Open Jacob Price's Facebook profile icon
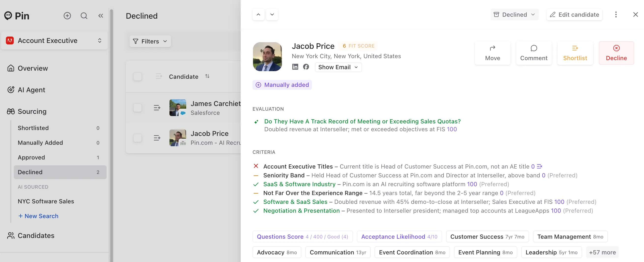This screenshot has height=262, width=644. point(306,67)
